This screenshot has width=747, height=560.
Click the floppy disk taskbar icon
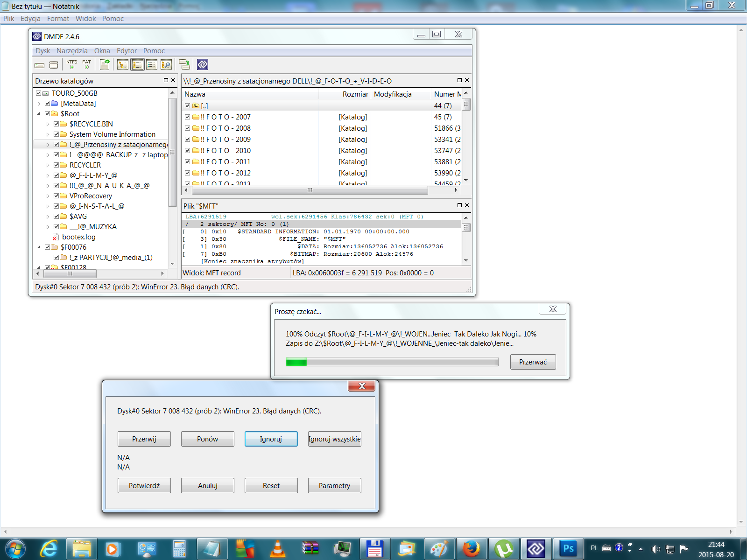pos(374,549)
